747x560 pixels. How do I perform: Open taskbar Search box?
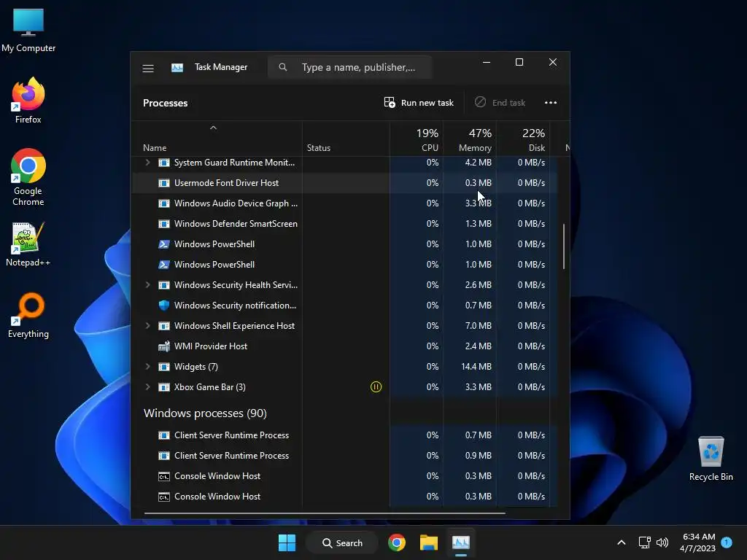pos(342,542)
